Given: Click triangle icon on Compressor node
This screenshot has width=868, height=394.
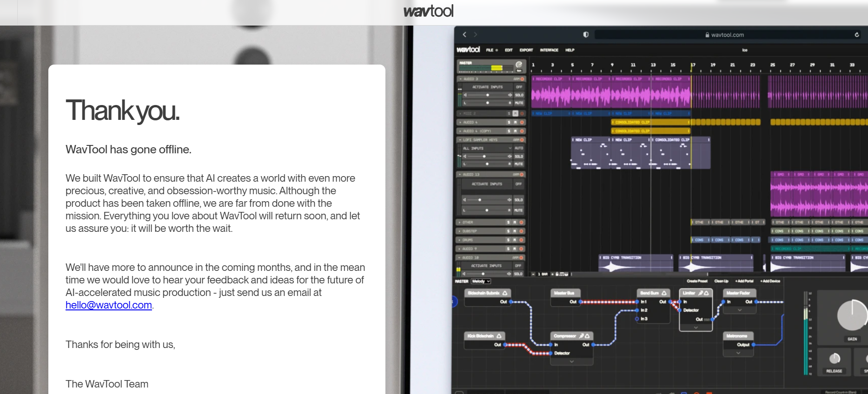Looking at the screenshot, I should tap(588, 336).
